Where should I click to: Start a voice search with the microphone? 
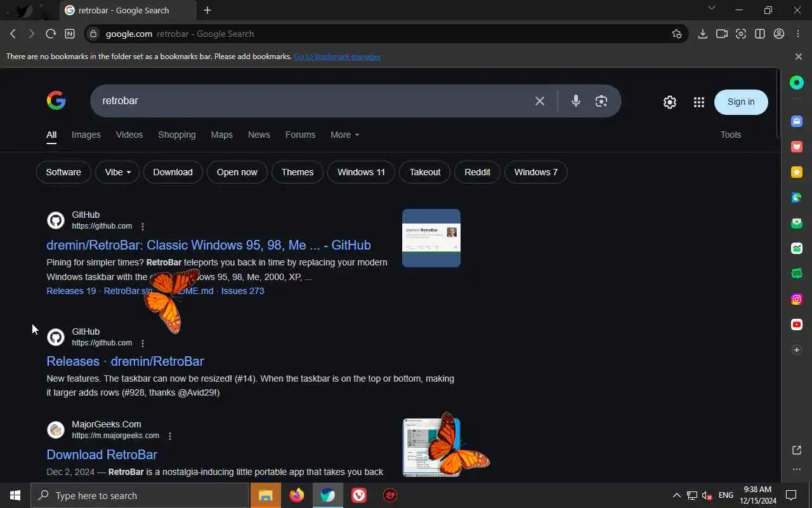[575, 101]
